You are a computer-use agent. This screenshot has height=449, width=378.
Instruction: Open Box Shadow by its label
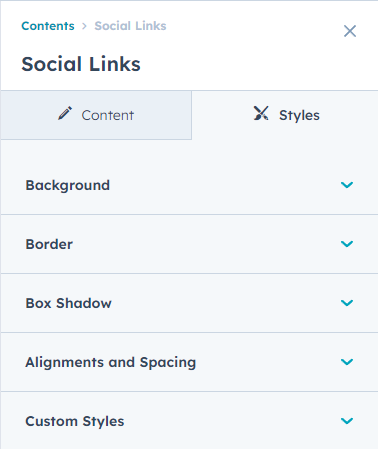pyautogui.click(x=69, y=303)
